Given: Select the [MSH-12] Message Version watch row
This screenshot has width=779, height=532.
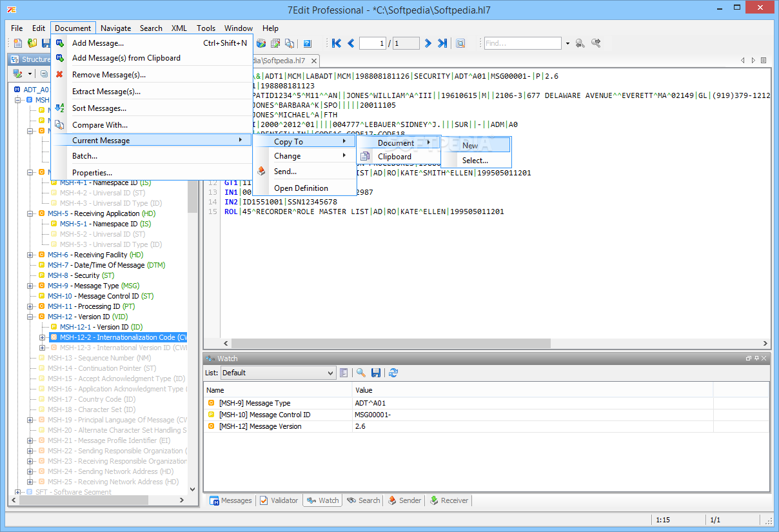Looking at the screenshot, I should click(x=487, y=426).
